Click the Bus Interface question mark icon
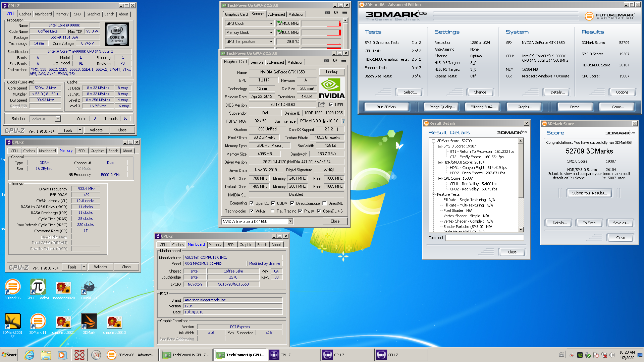The image size is (644, 362). 343,121
